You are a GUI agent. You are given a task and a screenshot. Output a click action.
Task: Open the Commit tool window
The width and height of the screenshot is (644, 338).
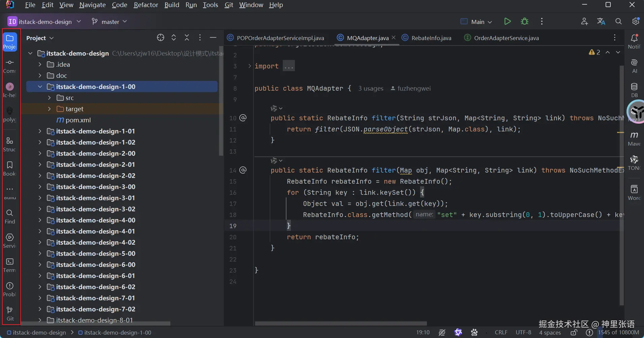coord(10,66)
